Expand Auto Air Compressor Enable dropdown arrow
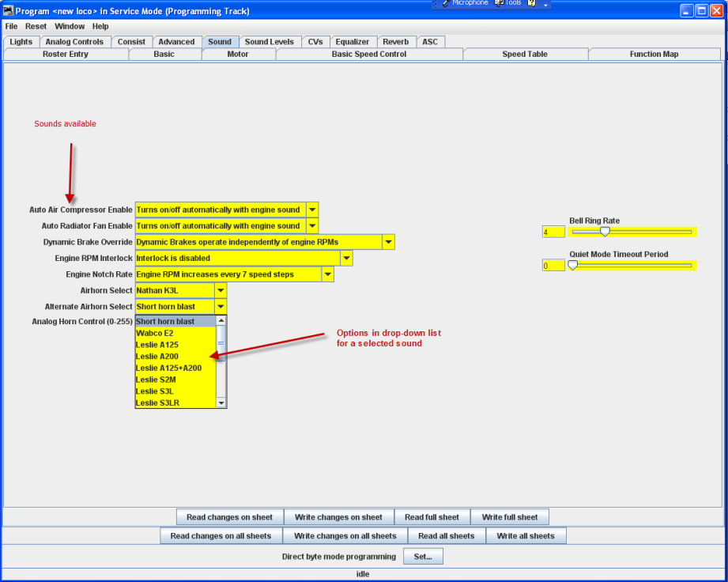 pyautogui.click(x=312, y=210)
